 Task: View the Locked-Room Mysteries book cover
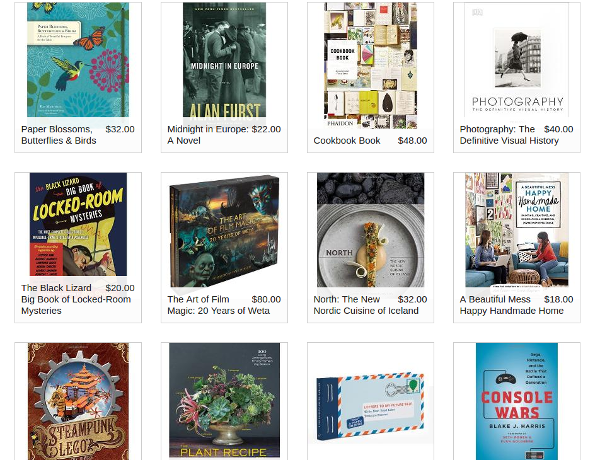(78, 224)
